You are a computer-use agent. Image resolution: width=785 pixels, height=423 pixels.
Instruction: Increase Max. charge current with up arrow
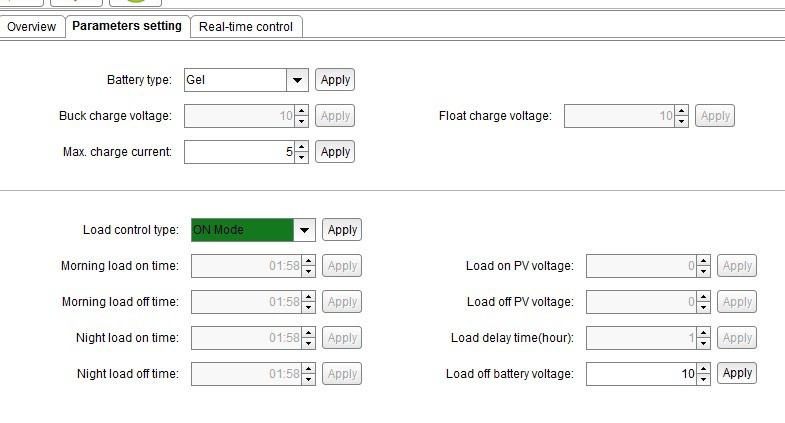301,147
